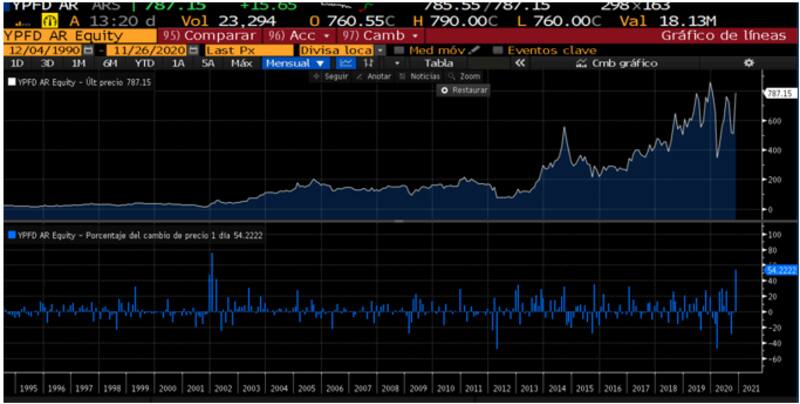Toggle the Med móv checkbox

(398, 50)
